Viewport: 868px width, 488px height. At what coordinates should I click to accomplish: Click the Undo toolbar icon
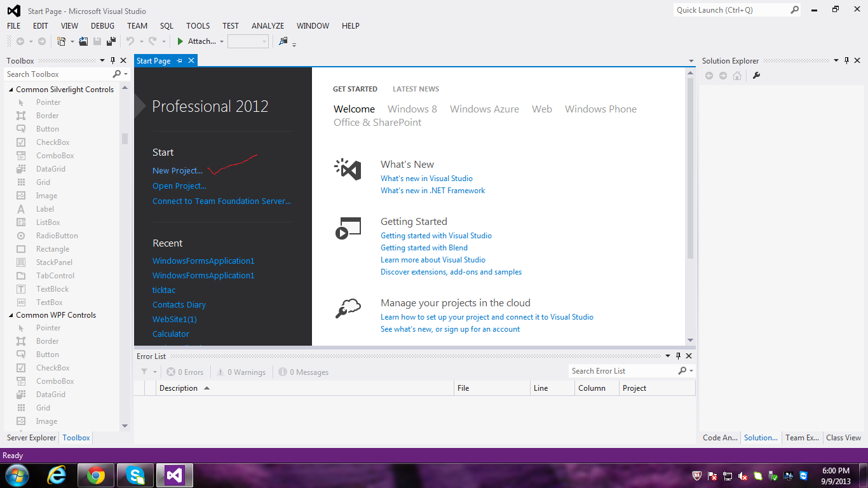[130, 41]
